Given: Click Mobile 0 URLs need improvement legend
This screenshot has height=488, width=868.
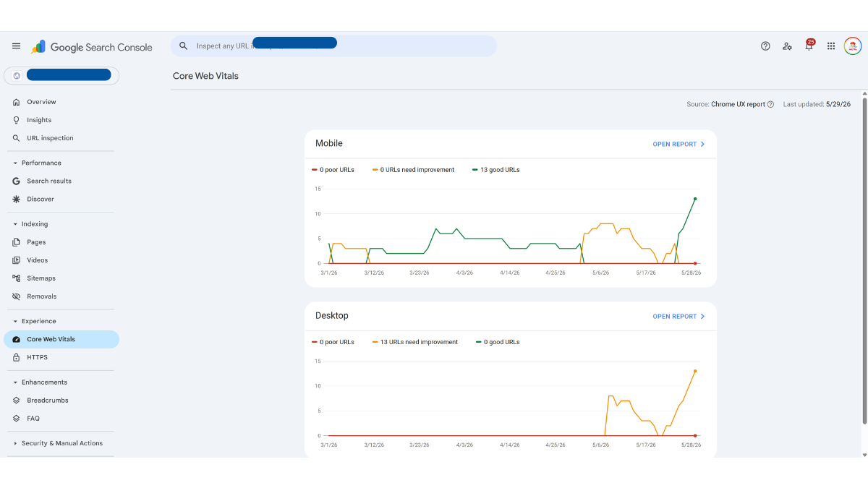Looking at the screenshot, I should (x=414, y=170).
